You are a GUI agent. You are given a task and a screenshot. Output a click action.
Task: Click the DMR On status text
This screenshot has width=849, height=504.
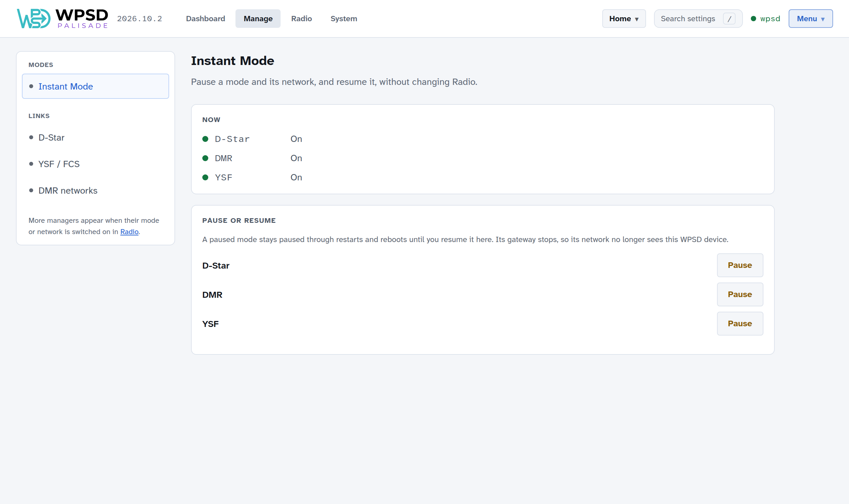pyautogui.click(x=296, y=158)
